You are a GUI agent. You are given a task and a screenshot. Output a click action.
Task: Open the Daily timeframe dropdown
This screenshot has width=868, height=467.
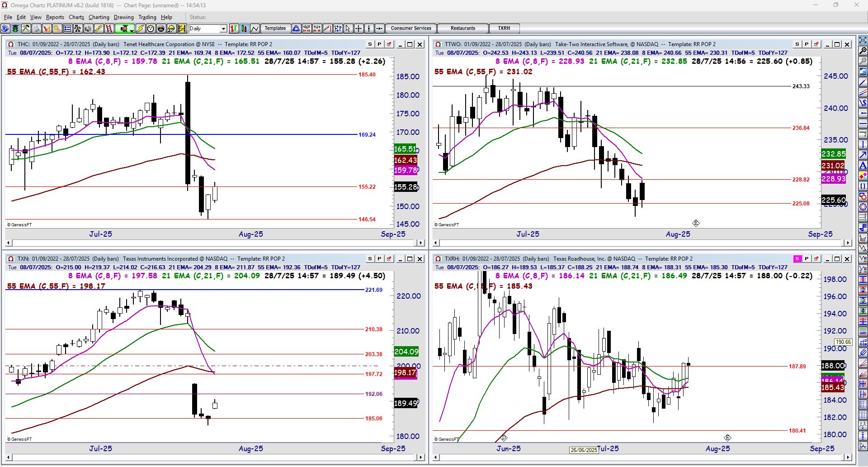[223, 29]
